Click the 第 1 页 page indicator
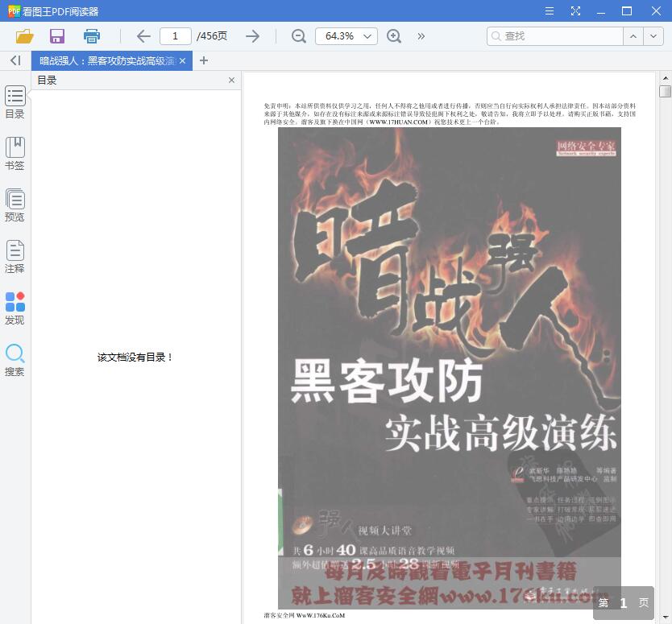Viewport: 672px width, 624px height. (x=623, y=603)
